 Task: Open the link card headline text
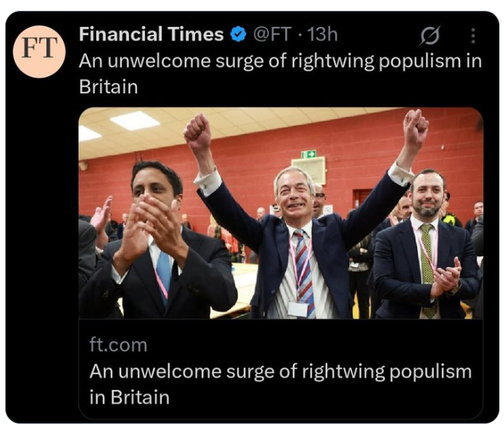[x=280, y=384]
